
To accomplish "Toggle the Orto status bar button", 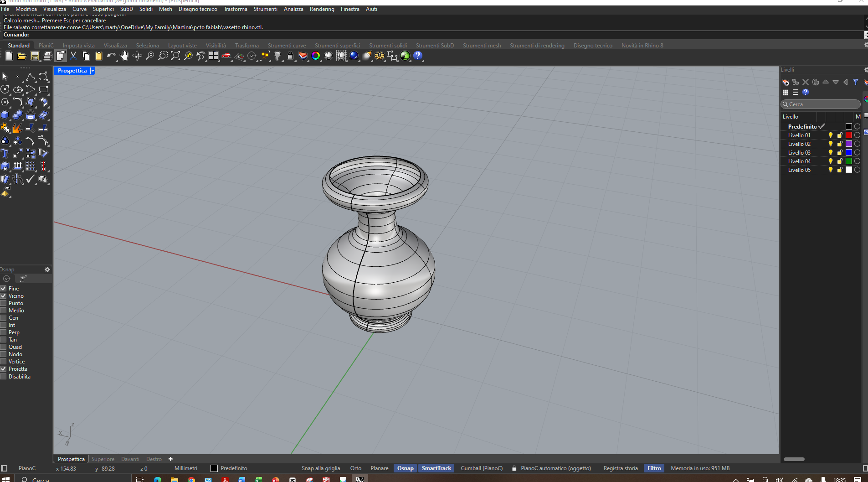I will pos(355,468).
